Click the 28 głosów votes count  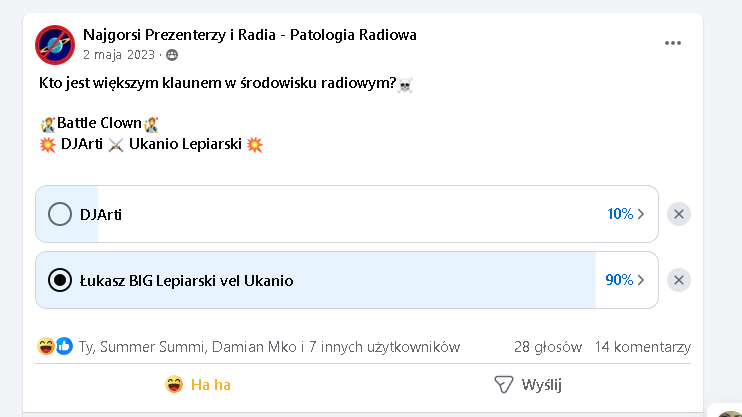point(548,347)
